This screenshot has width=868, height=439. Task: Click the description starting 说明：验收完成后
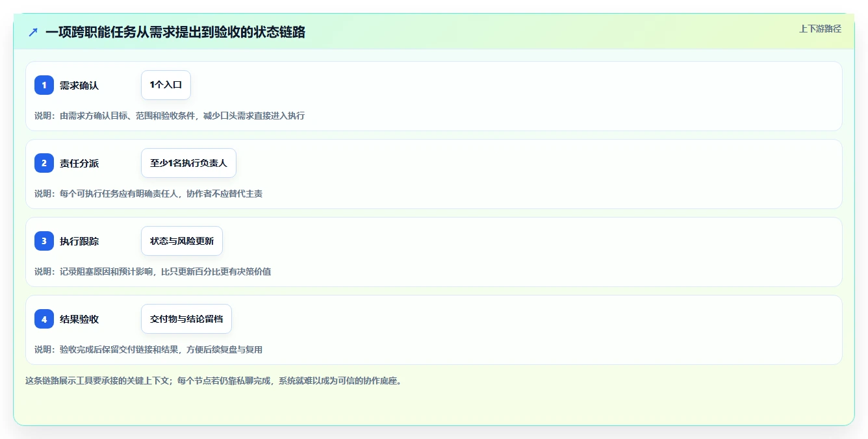pos(148,349)
